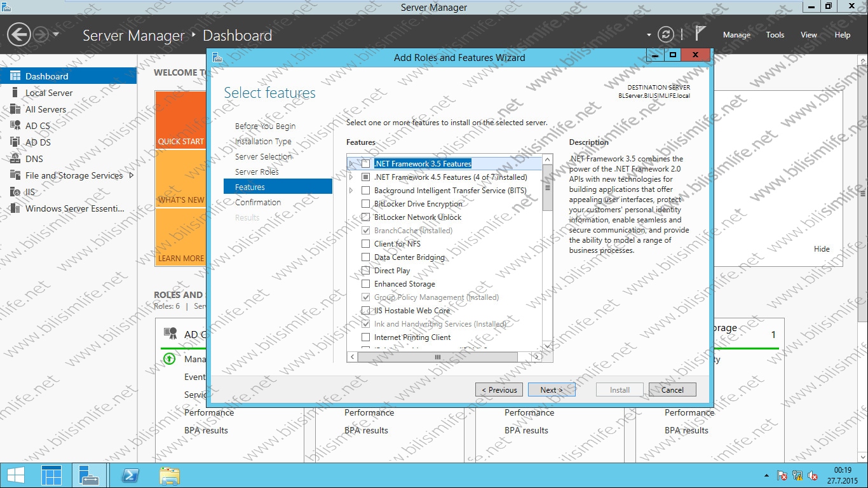Open the navigation history dropdown arrow

[56, 34]
